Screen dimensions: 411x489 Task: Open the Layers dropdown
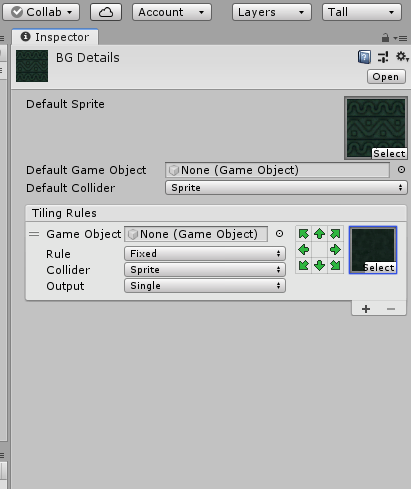(272, 12)
